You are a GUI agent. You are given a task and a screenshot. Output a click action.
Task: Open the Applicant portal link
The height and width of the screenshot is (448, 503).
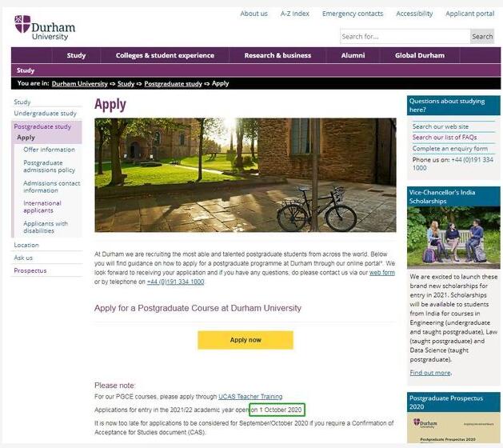coord(469,14)
